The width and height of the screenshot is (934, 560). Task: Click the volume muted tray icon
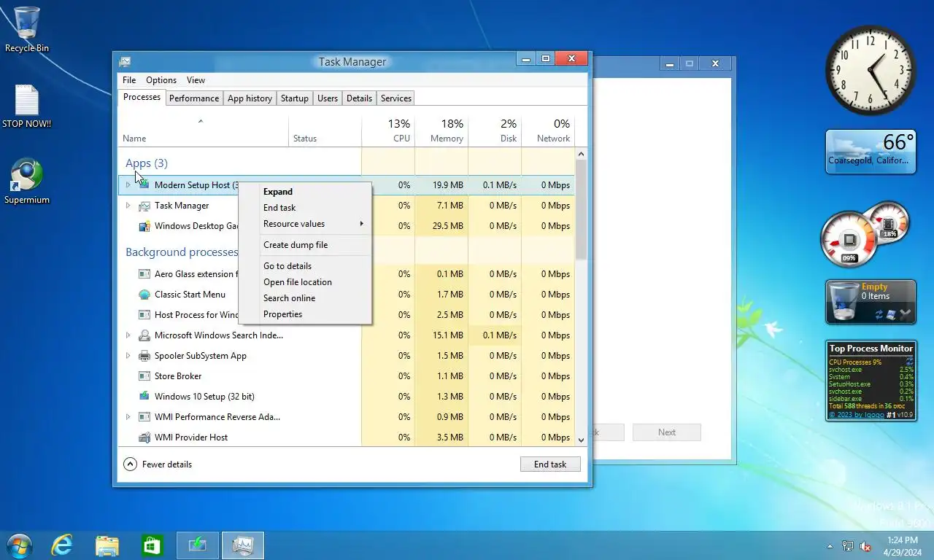[866, 546]
